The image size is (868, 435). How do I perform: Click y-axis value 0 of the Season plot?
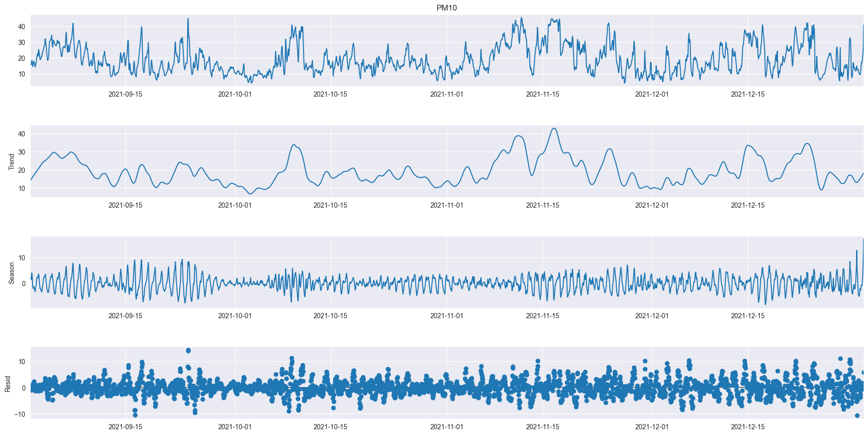tap(23, 284)
